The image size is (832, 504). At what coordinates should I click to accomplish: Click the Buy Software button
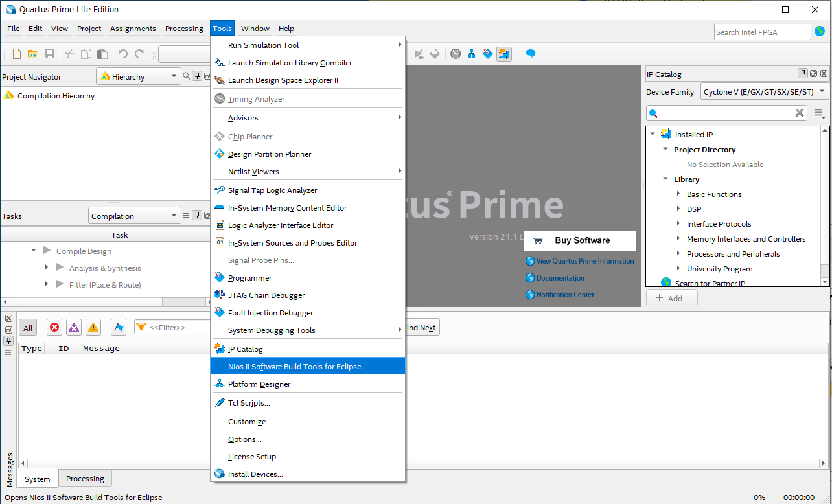click(x=580, y=240)
